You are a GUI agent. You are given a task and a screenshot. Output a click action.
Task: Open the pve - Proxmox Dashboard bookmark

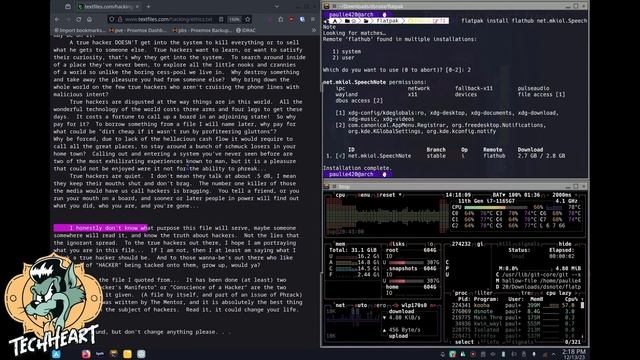click(x=138, y=30)
